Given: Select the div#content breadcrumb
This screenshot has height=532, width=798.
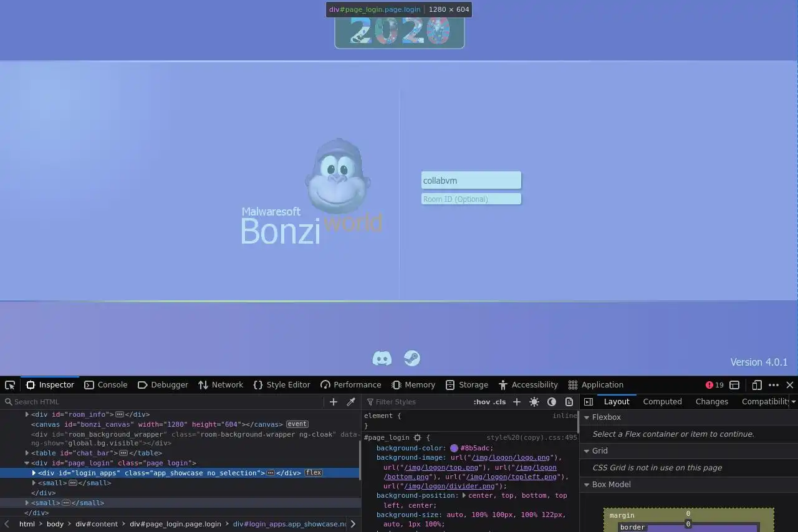Looking at the screenshot, I should [x=97, y=524].
